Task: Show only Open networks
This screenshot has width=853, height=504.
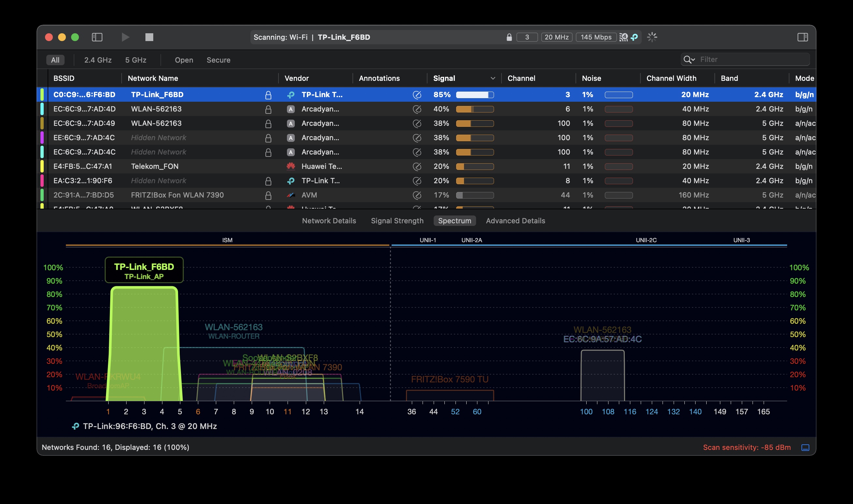Action: pos(184,60)
